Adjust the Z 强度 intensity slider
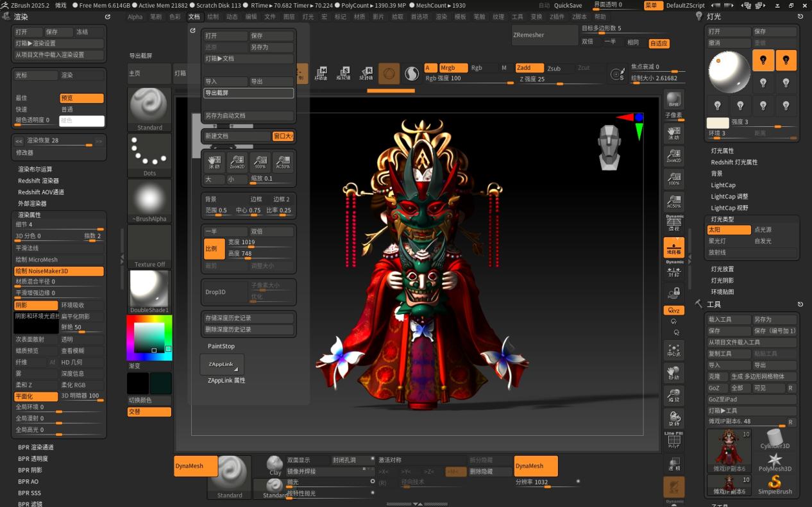Screen dimensions: 812x507 pyautogui.click(x=559, y=79)
